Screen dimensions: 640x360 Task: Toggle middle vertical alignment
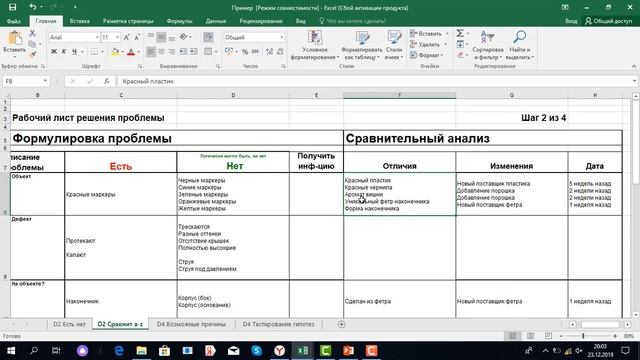(162, 38)
